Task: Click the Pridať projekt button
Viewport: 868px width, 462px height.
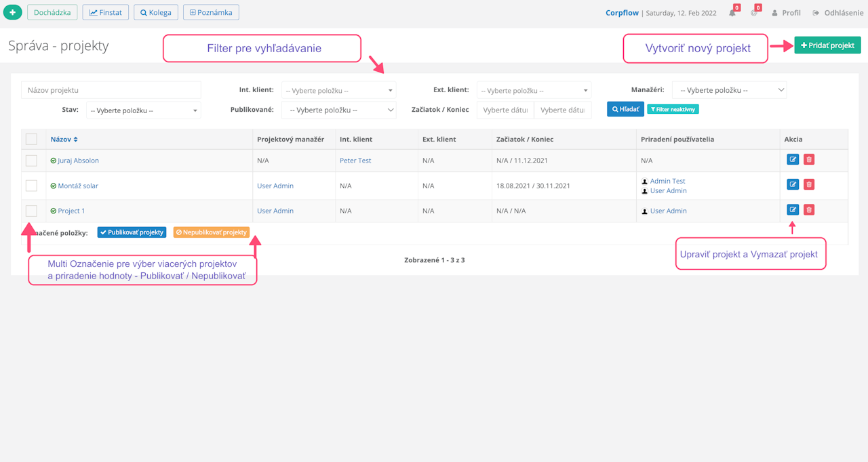Action: pyautogui.click(x=827, y=45)
